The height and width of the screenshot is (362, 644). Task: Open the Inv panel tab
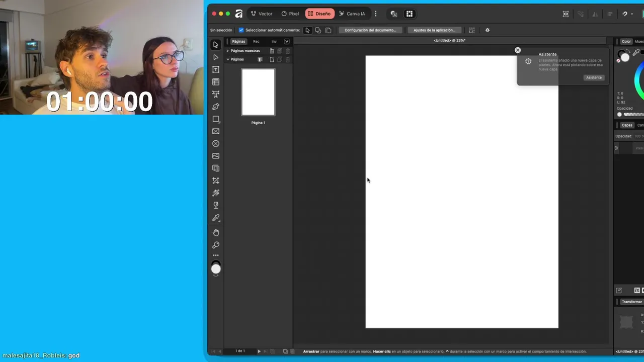pos(274,41)
